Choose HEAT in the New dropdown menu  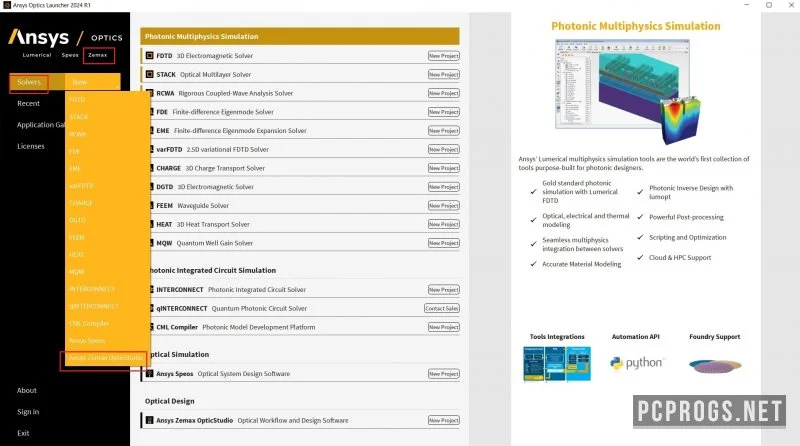click(x=77, y=255)
